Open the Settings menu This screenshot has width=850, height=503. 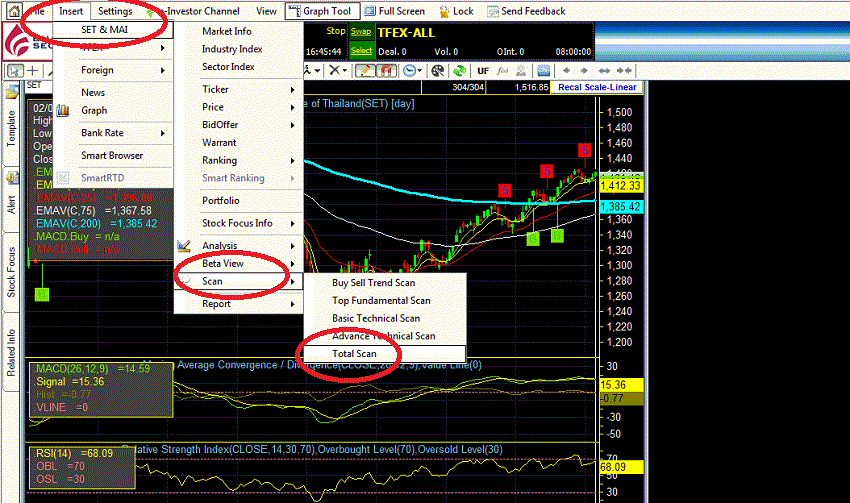[x=115, y=11]
